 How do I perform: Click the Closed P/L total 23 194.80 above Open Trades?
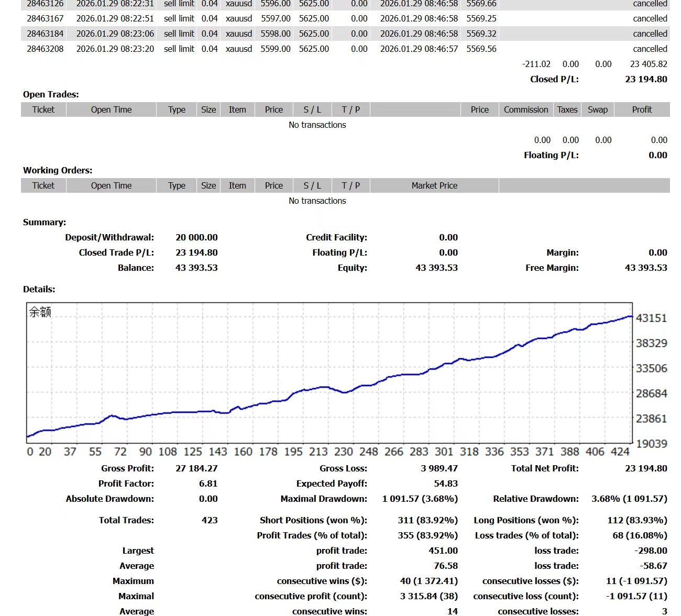point(646,79)
